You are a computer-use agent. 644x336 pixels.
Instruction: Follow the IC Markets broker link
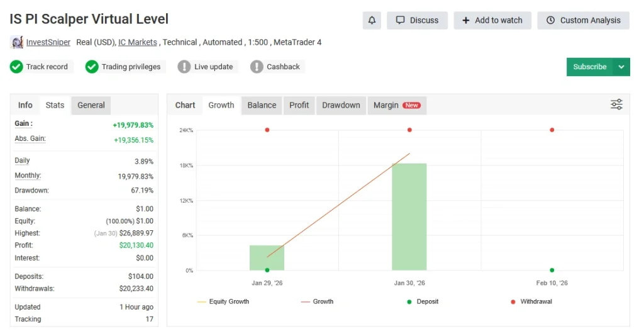pos(138,42)
